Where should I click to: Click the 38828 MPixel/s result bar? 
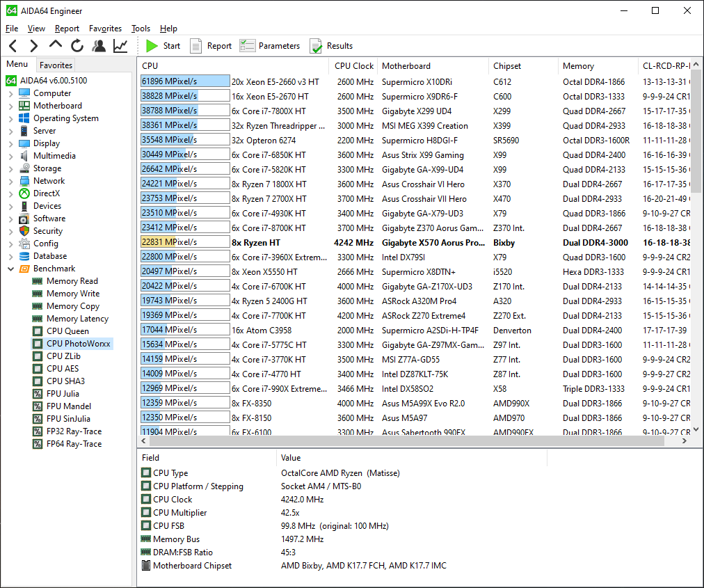click(x=185, y=96)
